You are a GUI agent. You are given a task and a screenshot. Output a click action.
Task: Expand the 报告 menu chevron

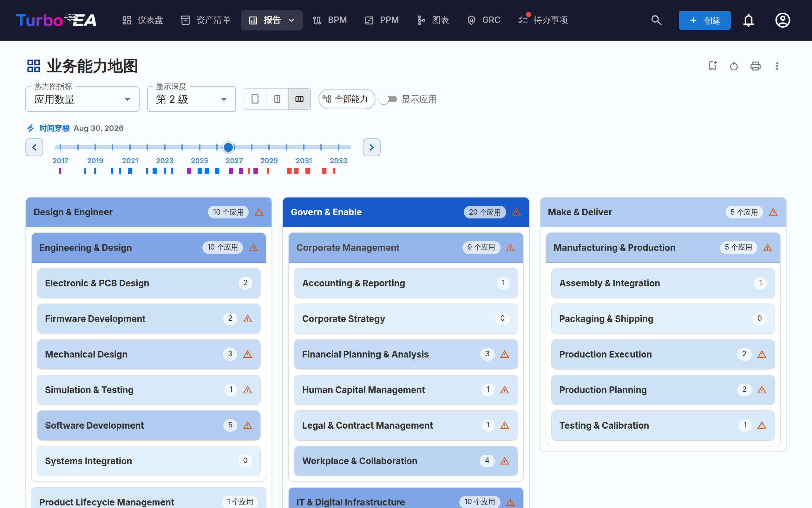click(291, 21)
